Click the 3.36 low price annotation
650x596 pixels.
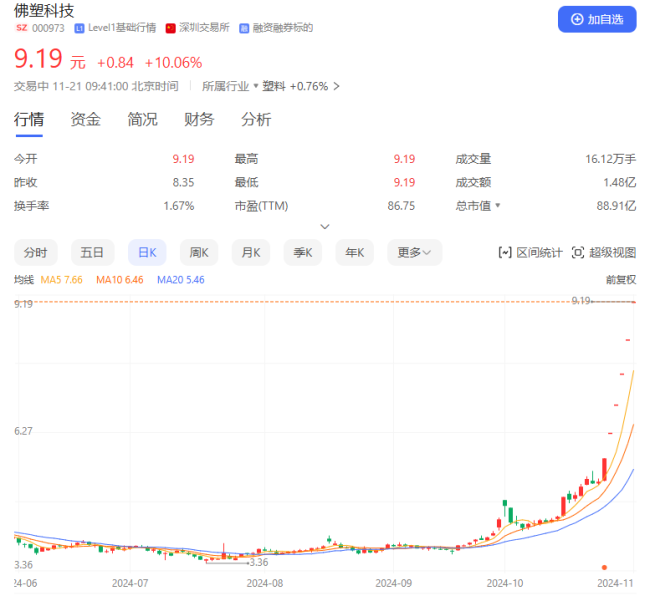[x=259, y=562]
